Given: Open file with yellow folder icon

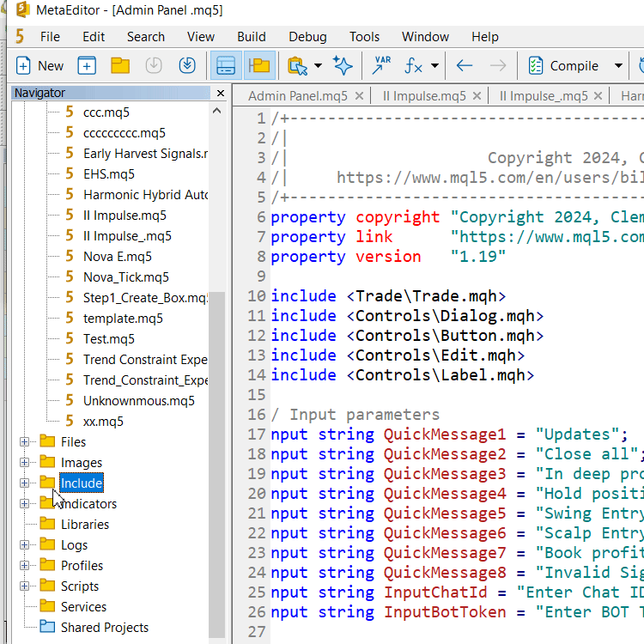Looking at the screenshot, I should tap(120, 66).
